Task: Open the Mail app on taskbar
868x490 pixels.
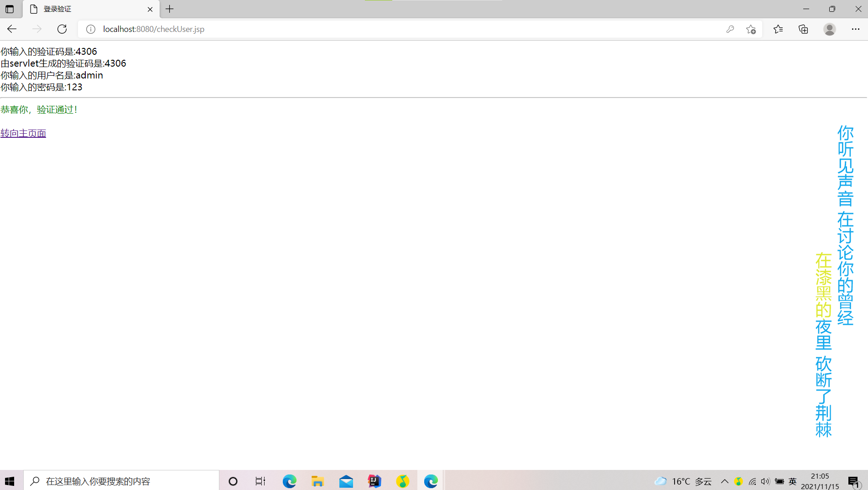Action: (x=346, y=481)
